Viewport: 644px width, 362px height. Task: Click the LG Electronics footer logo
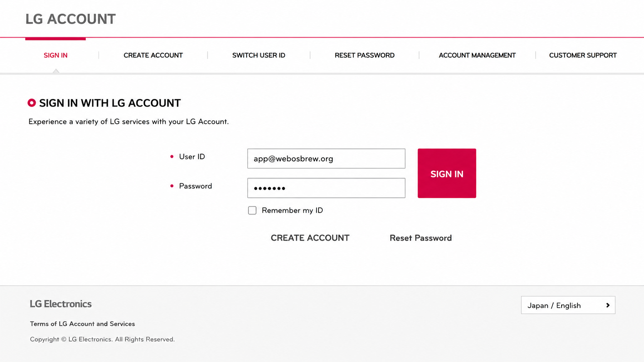pyautogui.click(x=60, y=304)
